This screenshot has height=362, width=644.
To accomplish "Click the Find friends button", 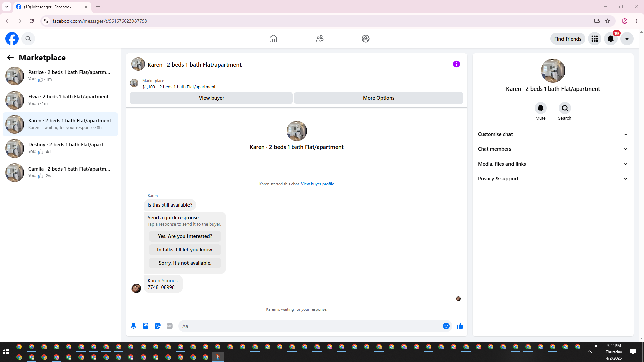I will pos(568,39).
